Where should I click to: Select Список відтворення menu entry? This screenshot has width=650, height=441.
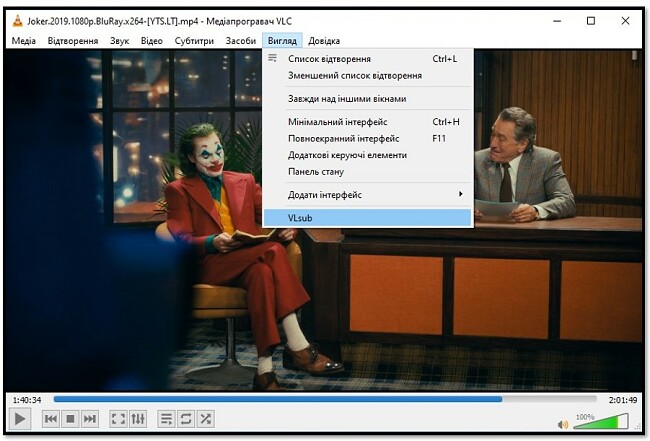coord(368,59)
